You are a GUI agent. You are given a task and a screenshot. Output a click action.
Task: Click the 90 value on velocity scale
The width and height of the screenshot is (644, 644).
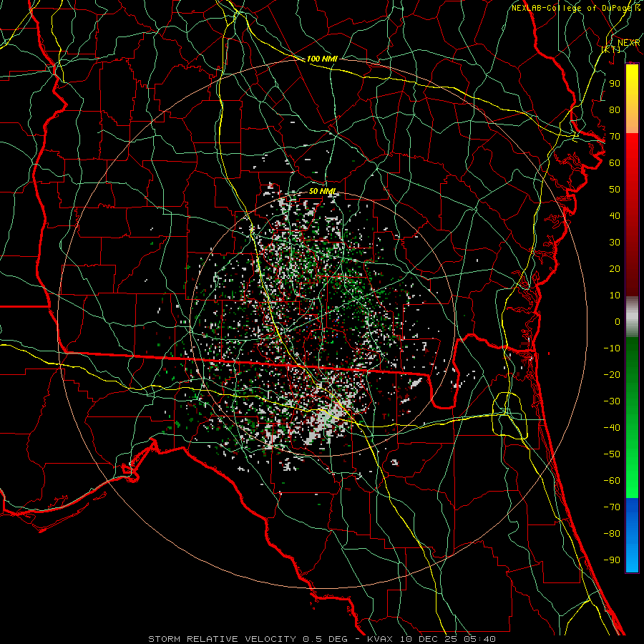pyautogui.click(x=615, y=84)
